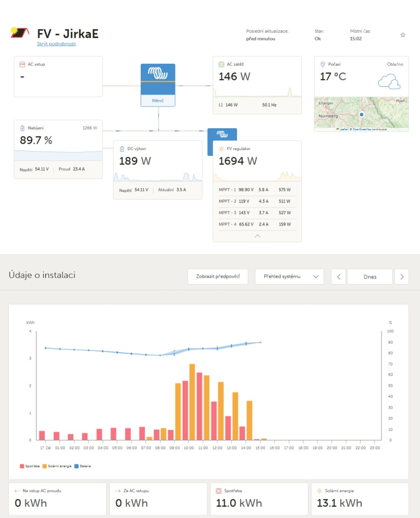Click the 189 W DC výkon value
Image resolution: width=420 pixels, height=518 pixels.
tap(135, 161)
